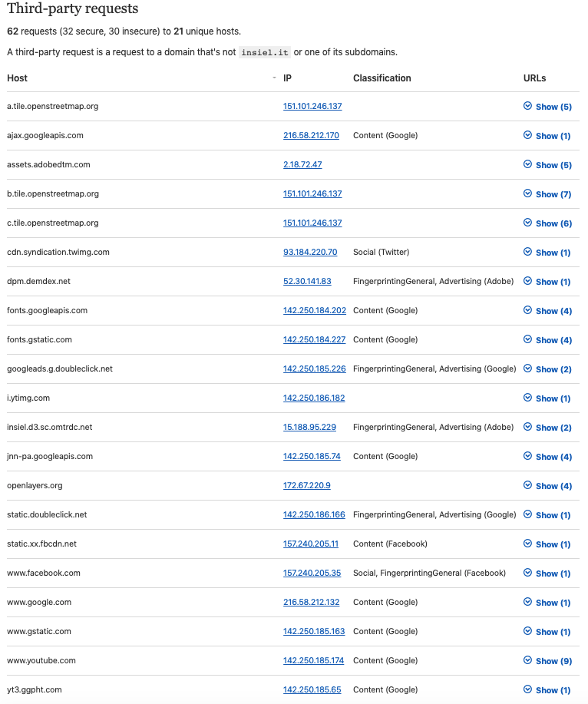Click chevron icon for c.tile.openstreetmap.org row
Screen dimensions: 588x704
tap(527, 223)
